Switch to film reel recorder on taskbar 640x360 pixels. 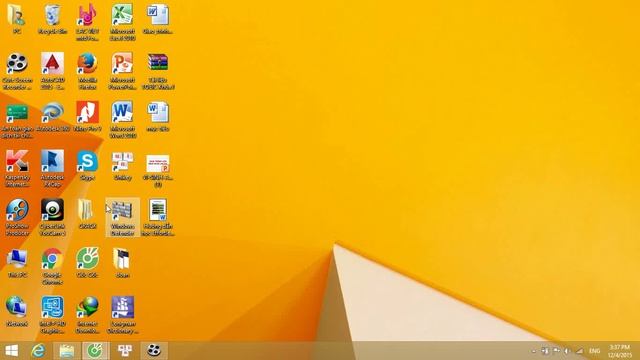tap(154, 351)
